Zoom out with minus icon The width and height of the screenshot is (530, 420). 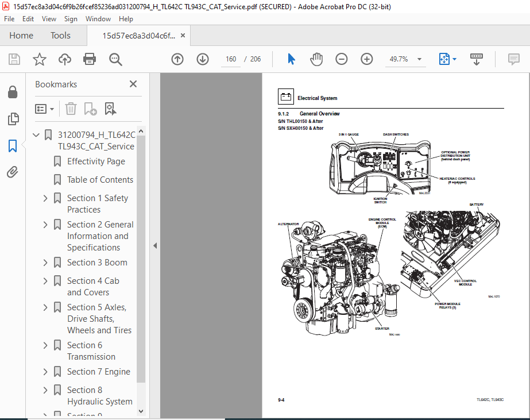tap(342, 59)
